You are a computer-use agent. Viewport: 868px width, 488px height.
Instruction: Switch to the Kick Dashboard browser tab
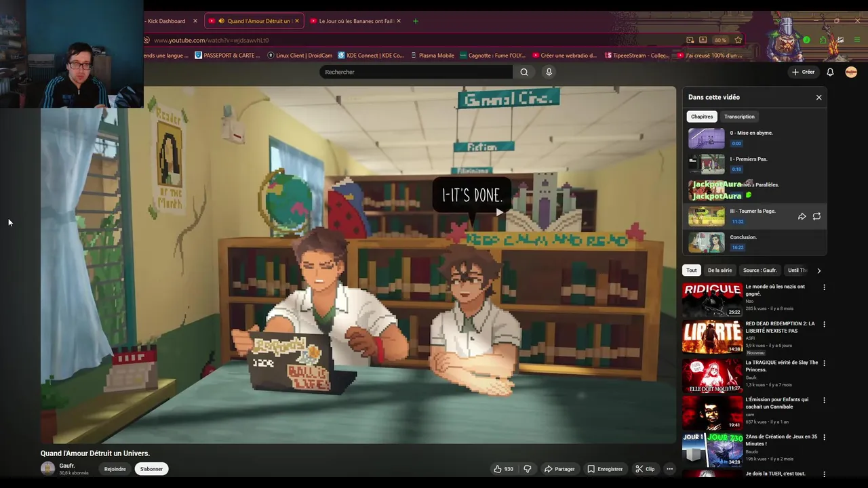[x=166, y=21]
